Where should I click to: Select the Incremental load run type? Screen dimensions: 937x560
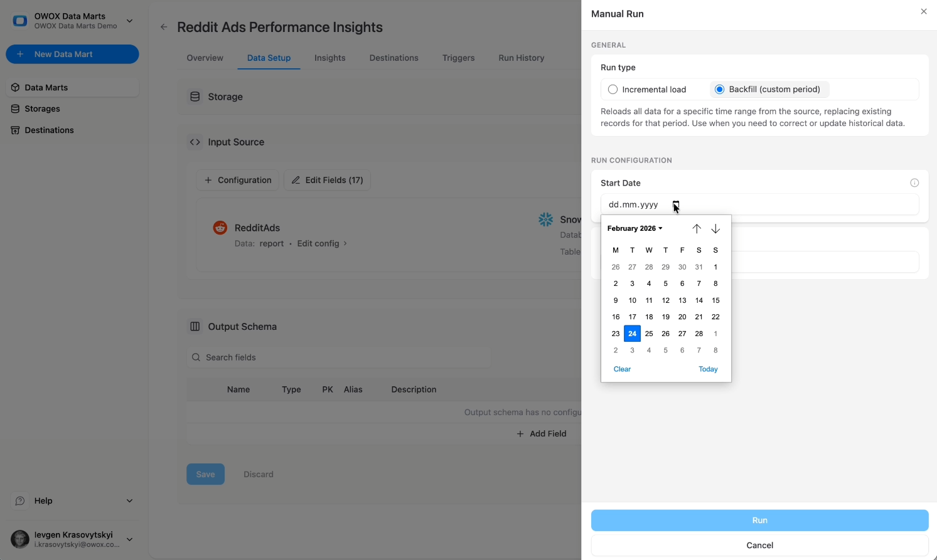tap(613, 89)
